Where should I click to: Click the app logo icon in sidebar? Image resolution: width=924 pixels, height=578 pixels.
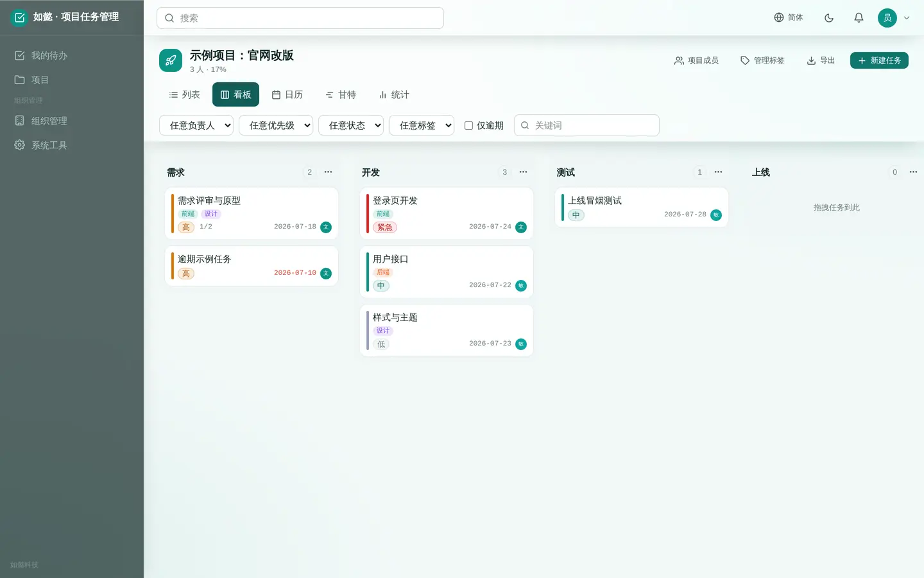[x=19, y=17]
